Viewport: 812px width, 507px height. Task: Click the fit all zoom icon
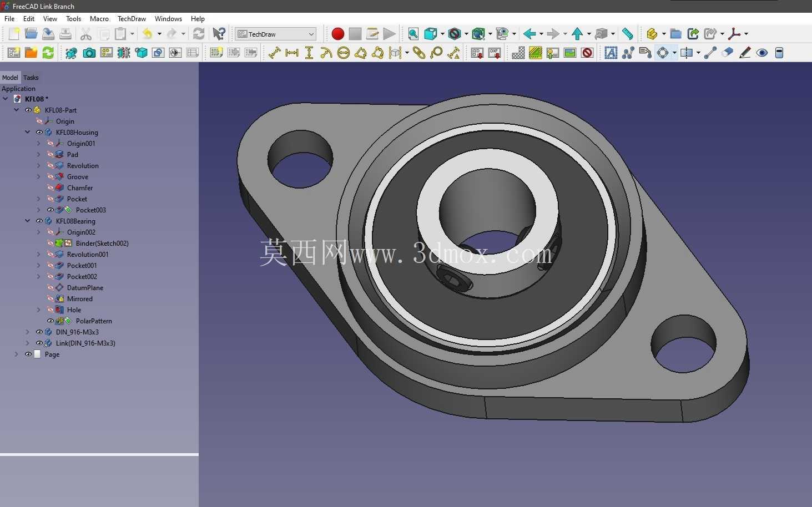(x=413, y=34)
